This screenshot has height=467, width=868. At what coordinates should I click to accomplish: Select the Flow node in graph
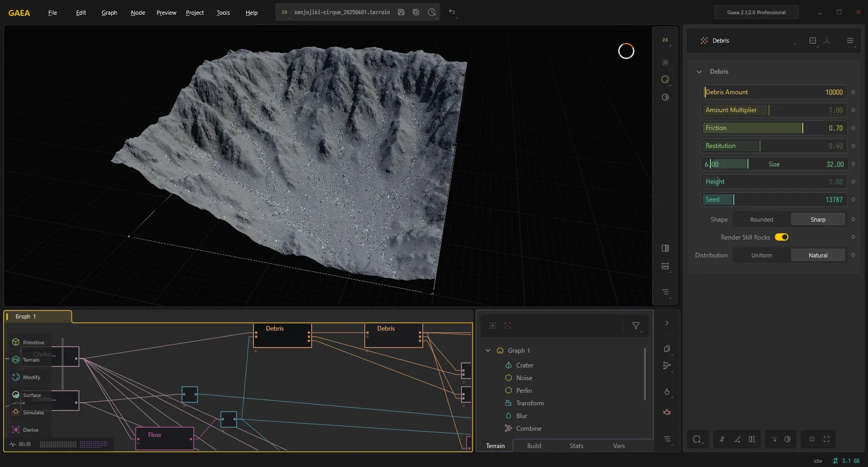[x=165, y=438]
